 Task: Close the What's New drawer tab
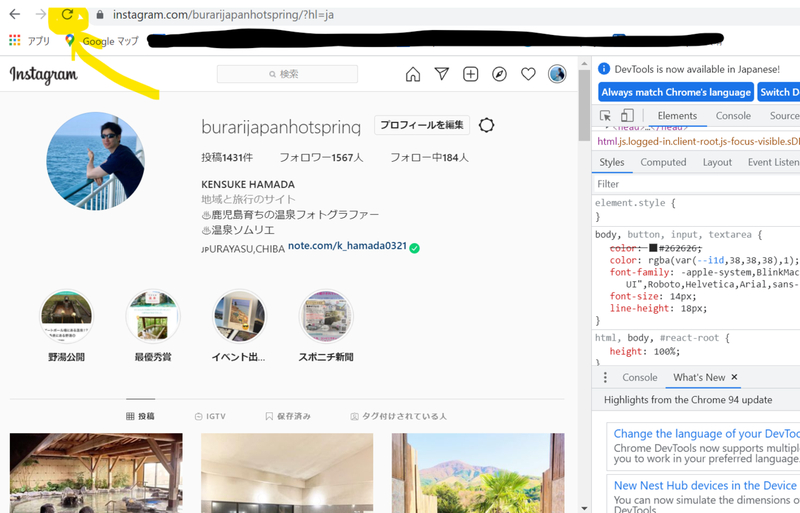point(735,377)
